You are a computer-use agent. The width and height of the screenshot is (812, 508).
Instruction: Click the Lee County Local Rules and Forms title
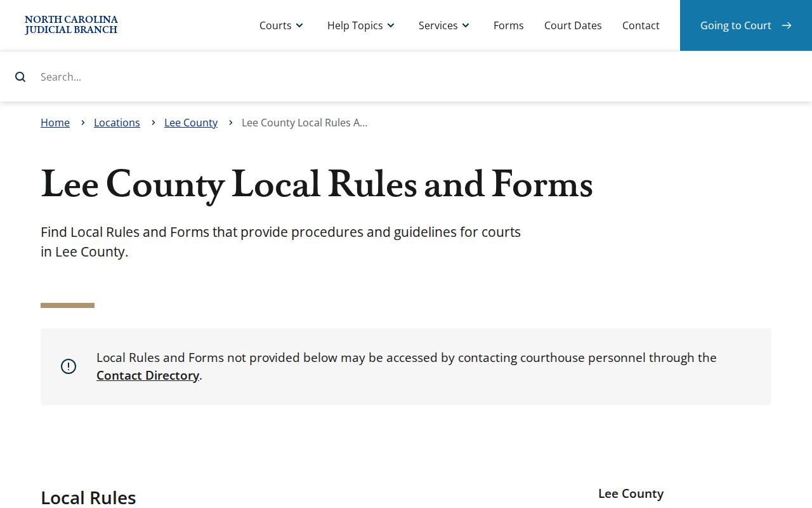[x=317, y=185]
